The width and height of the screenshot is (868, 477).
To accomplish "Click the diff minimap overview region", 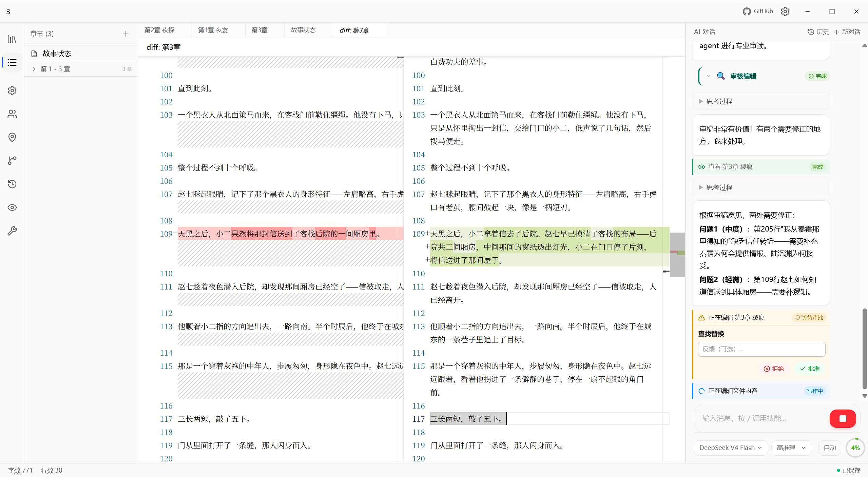I will click(677, 254).
